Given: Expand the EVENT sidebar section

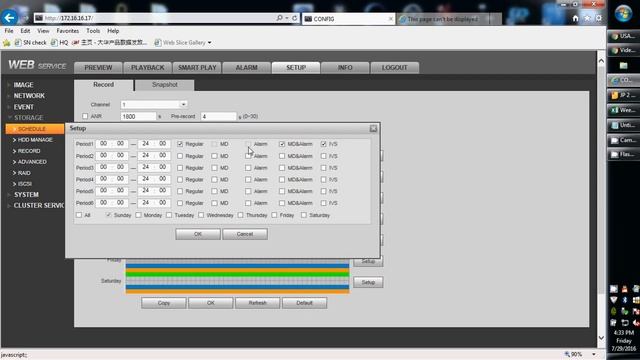Looking at the screenshot, I should click(x=24, y=107).
